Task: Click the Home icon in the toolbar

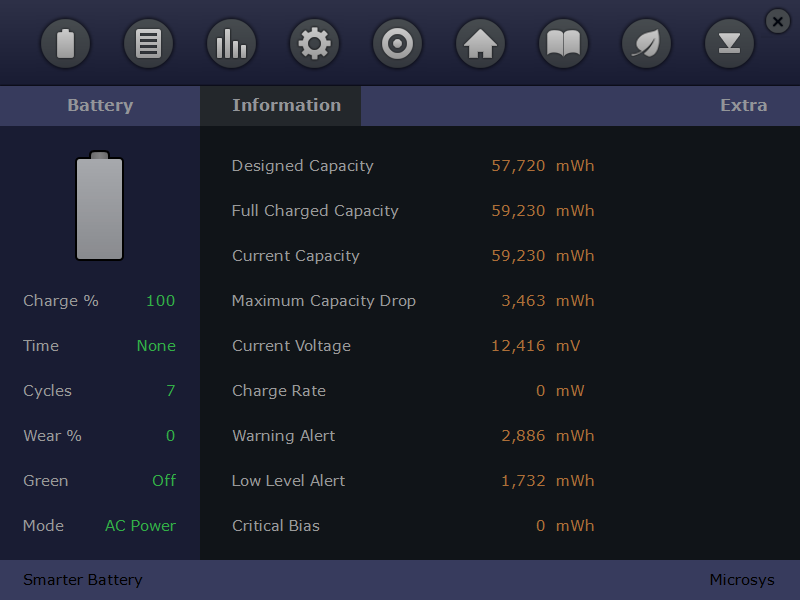Action: (x=480, y=43)
